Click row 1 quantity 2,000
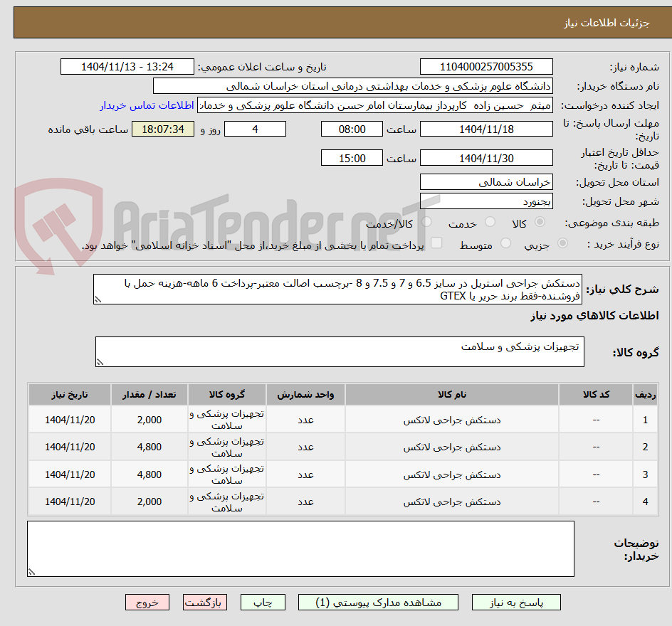The image size is (672, 626). click(149, 420)
